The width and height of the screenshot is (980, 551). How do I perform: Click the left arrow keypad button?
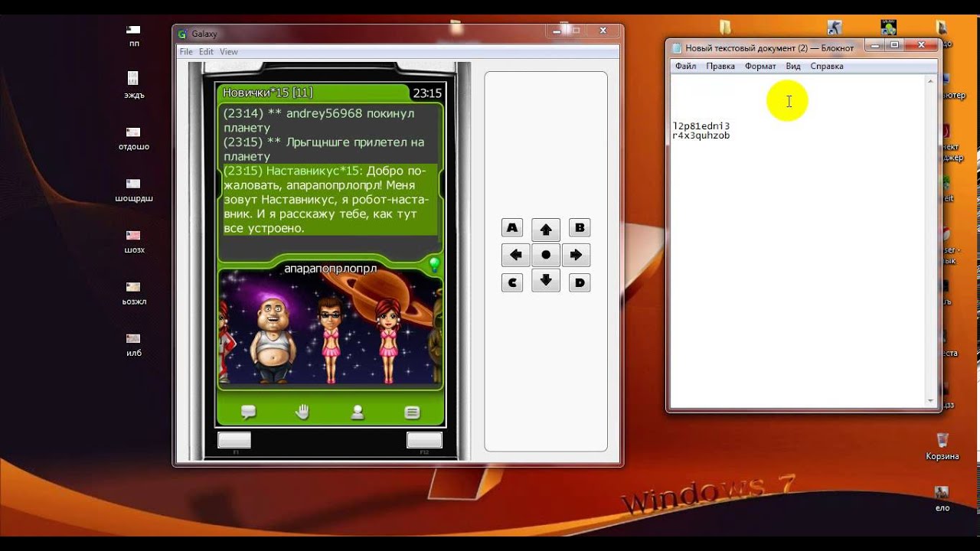[x=515, y=255]
